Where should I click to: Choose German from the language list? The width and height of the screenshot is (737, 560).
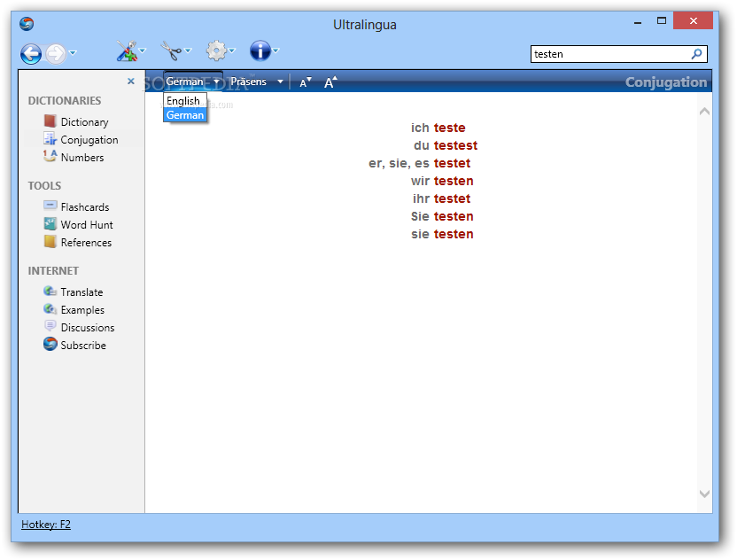185,115
